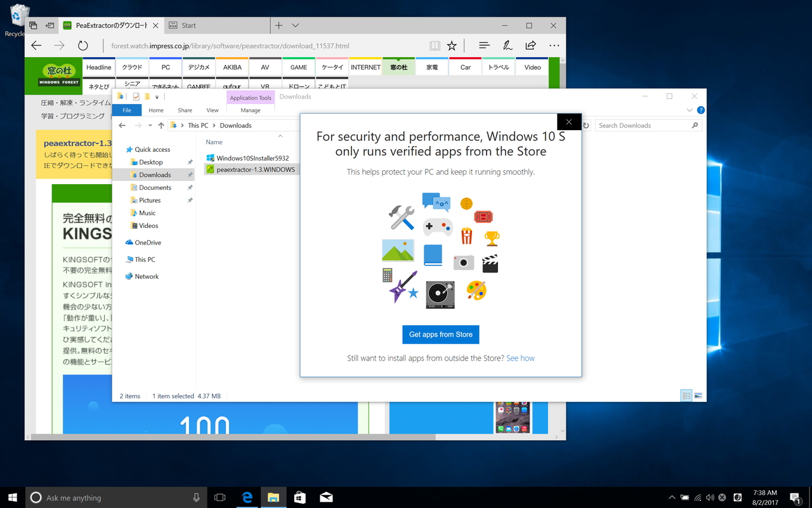Open the Manage Application Tools tab
This screenshot has width=812, height=508.
tap(251, 110)
